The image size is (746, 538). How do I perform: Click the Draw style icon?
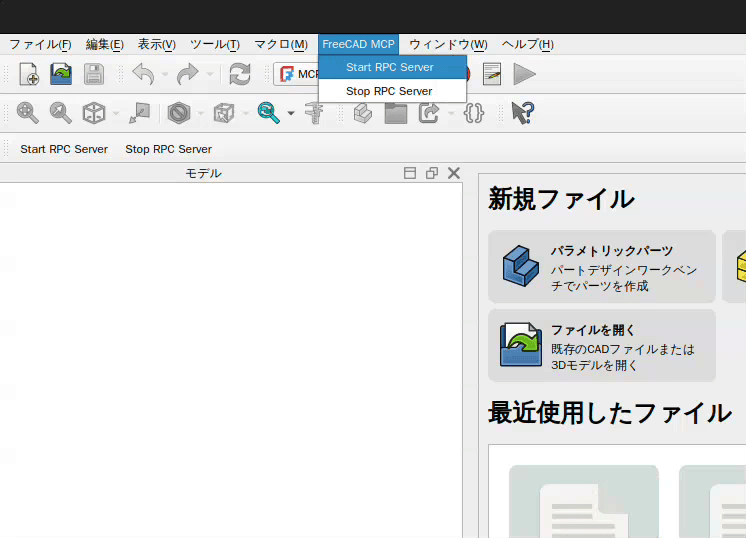click(x=179, y=113)
